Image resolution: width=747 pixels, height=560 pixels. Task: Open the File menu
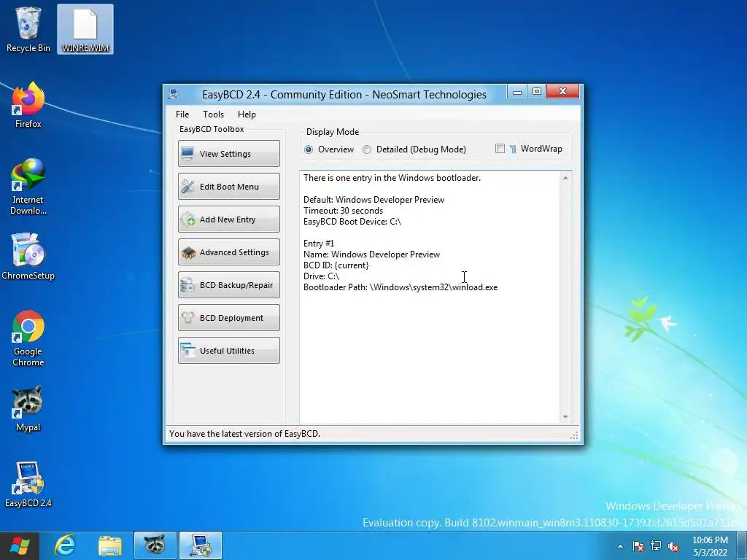pos(182,114)
